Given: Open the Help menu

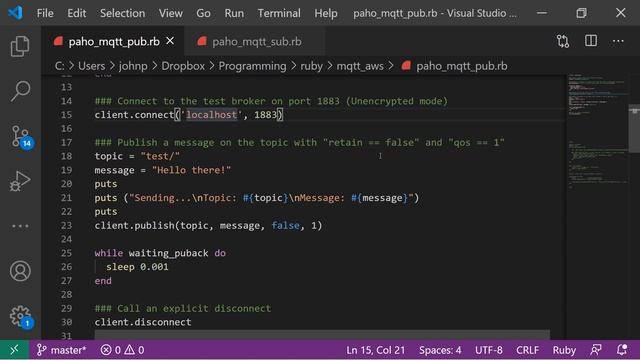Looking at the screenshot, I should coord(326,13).
